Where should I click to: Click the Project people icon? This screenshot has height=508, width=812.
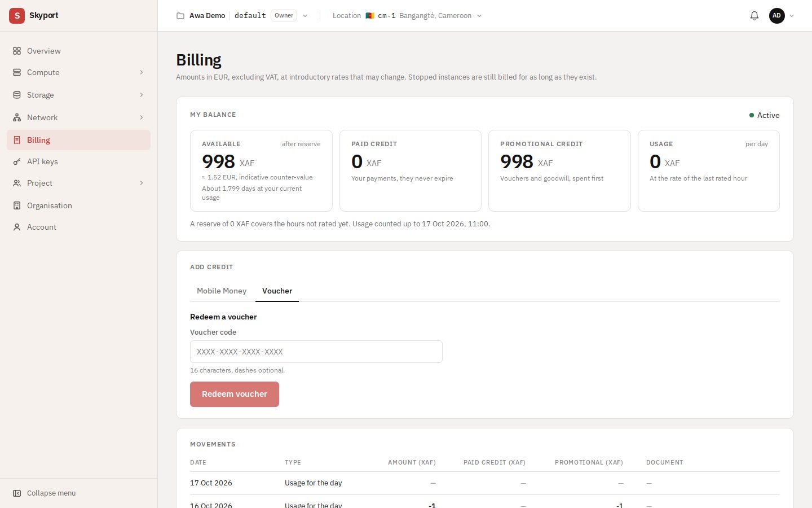pyautogui.click(x=17, y=183)
